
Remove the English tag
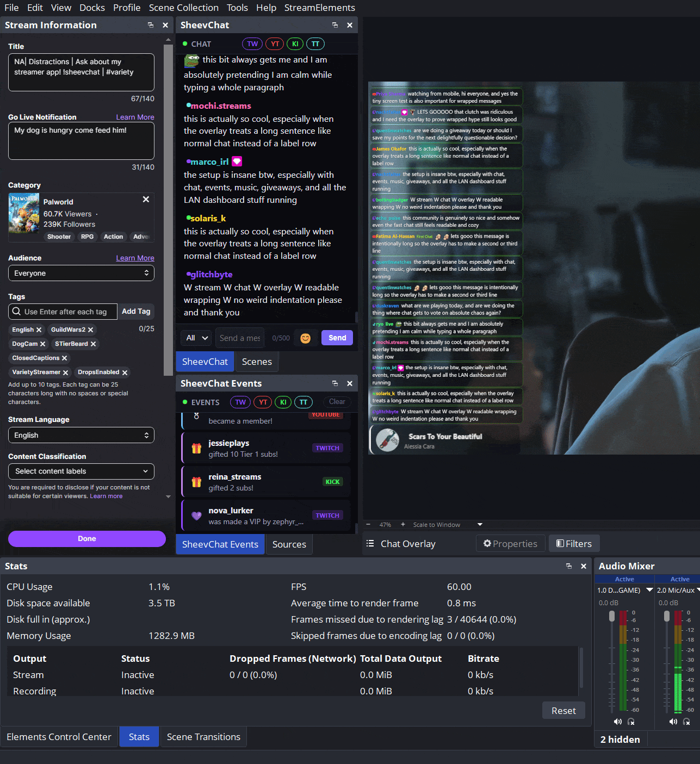[39, 330]
